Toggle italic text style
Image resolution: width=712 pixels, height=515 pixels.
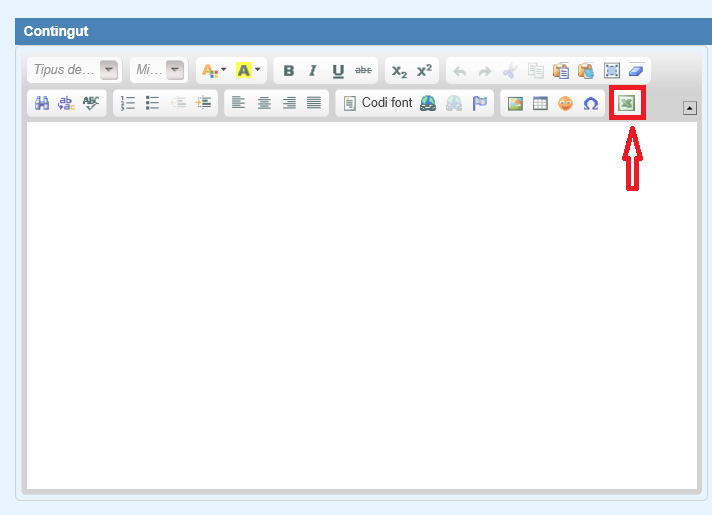pos(313,71)
